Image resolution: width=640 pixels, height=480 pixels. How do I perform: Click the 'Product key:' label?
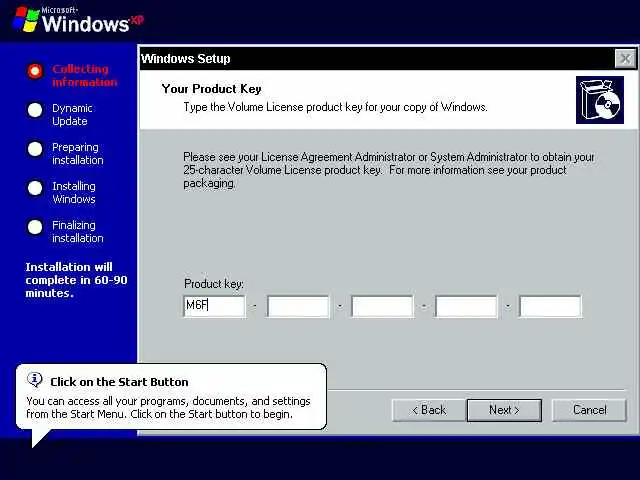click(x=214, y=284)
